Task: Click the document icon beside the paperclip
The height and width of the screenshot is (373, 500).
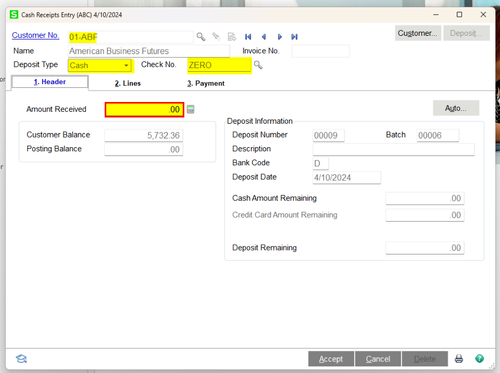Action: [232, 36]
